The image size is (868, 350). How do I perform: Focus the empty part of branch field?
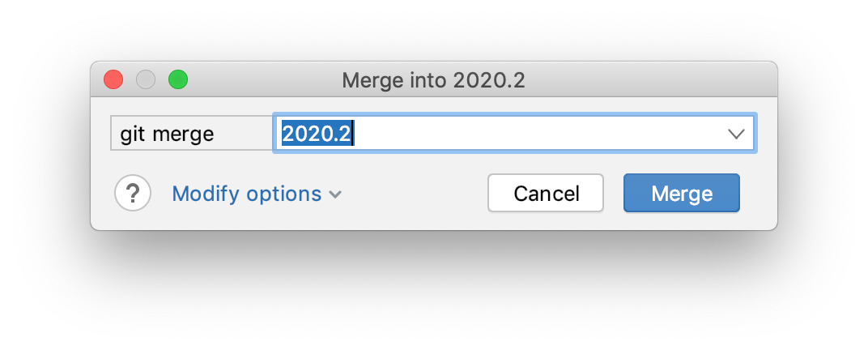coord(534,134)
